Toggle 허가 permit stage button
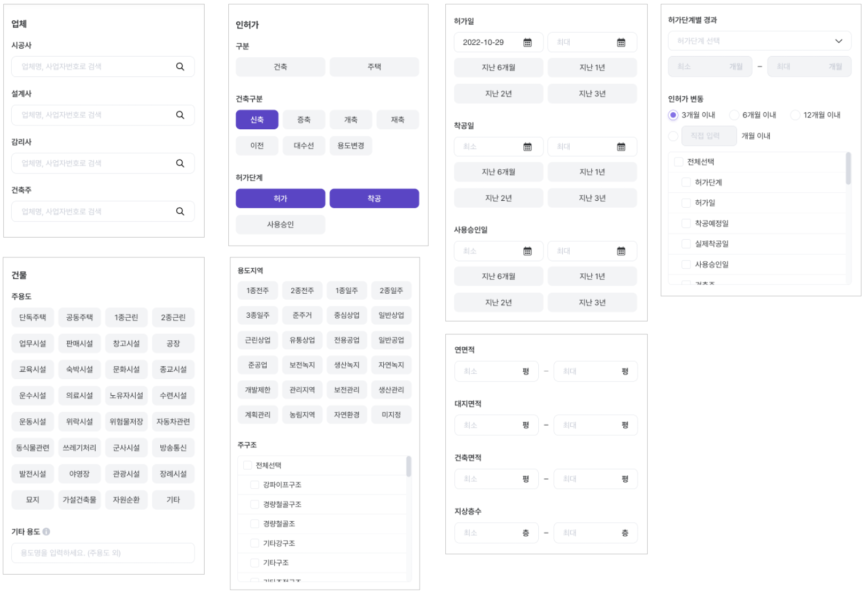868x595 pixels. click(281, 198)
